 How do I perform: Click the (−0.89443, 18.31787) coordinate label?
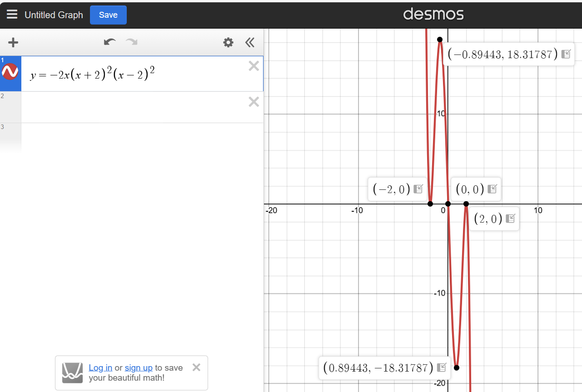(x=502, y=55)
